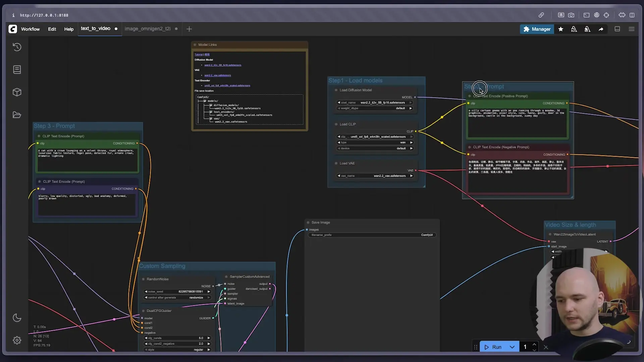The height and width of the screenshot is (362, 644).
Task: Open the unet_name model selector
Action: pos(375,103)
